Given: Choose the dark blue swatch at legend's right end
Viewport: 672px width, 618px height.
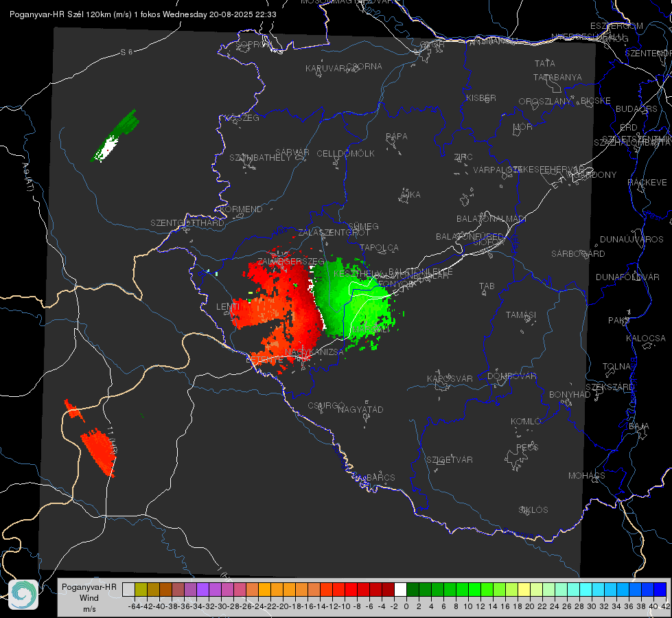Looking at the screenshot, I should [x=660, y=589].
